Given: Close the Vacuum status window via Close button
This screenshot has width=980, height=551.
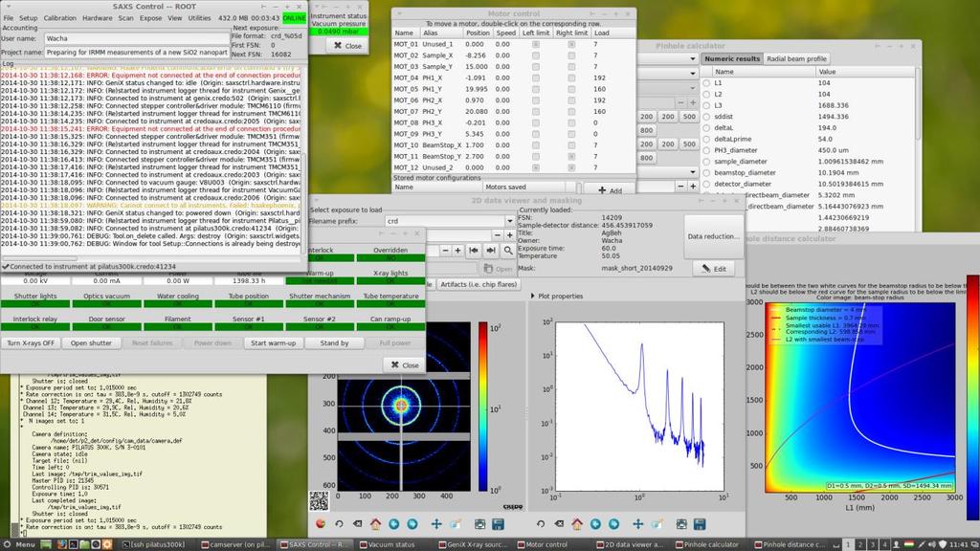Looking at the screenshot, I should [347, 46].
